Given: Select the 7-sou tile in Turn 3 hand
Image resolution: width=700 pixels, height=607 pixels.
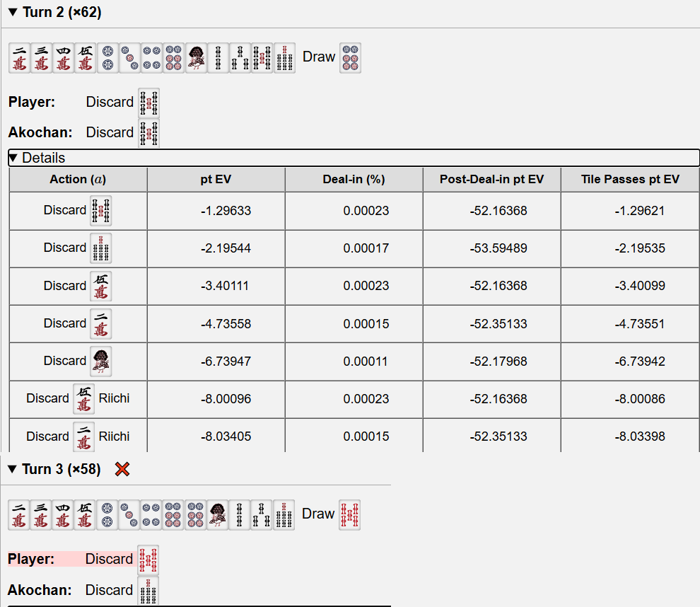Looking at the screenshot, I should (284, 515).
